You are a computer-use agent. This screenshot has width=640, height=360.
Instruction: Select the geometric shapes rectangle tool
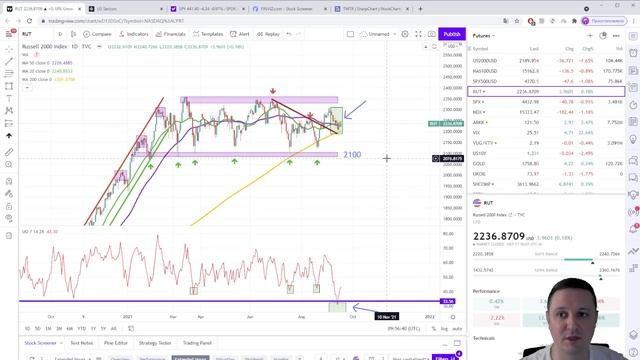(x=9, y=86)
